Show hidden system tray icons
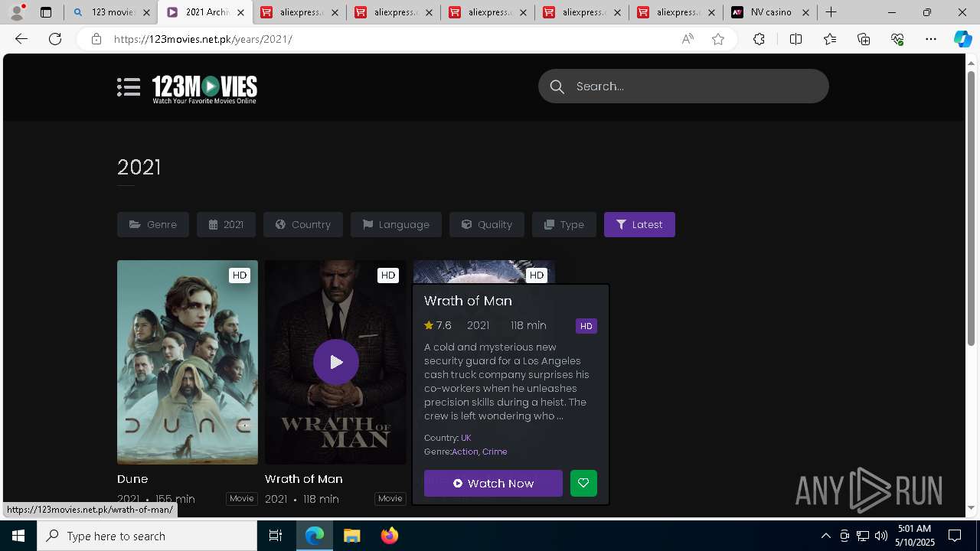 tap(825, 536)
